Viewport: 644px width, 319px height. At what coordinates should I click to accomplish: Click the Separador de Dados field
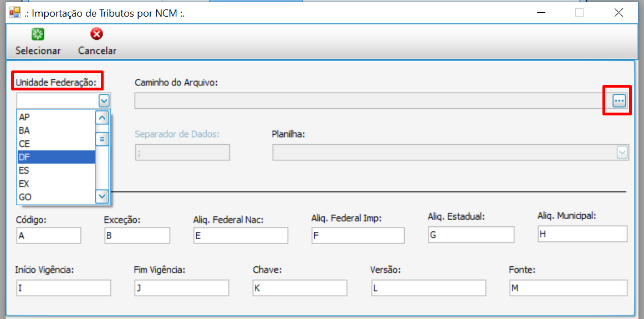tap(182, 153)
